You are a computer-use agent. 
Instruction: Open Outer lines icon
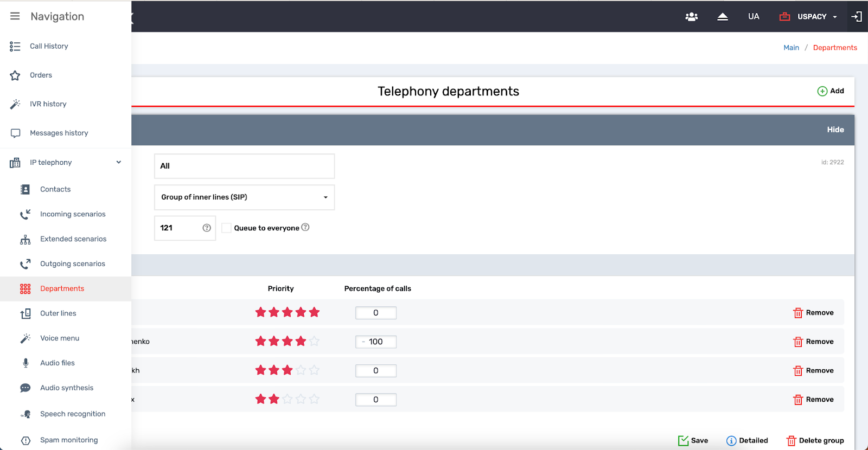click(x=25, y=313)
